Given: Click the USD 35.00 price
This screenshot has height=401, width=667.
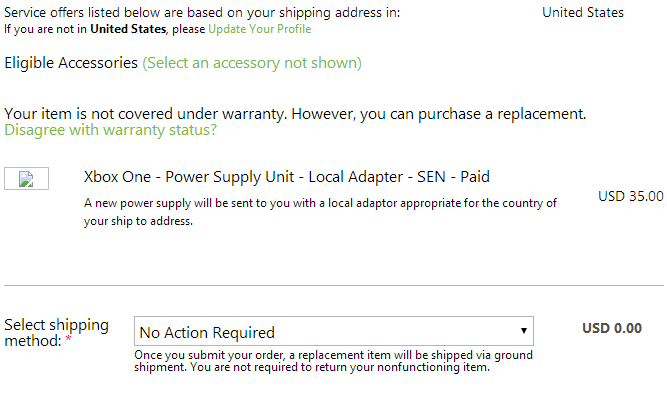Looking at the screenshot, I should [630, 197].
